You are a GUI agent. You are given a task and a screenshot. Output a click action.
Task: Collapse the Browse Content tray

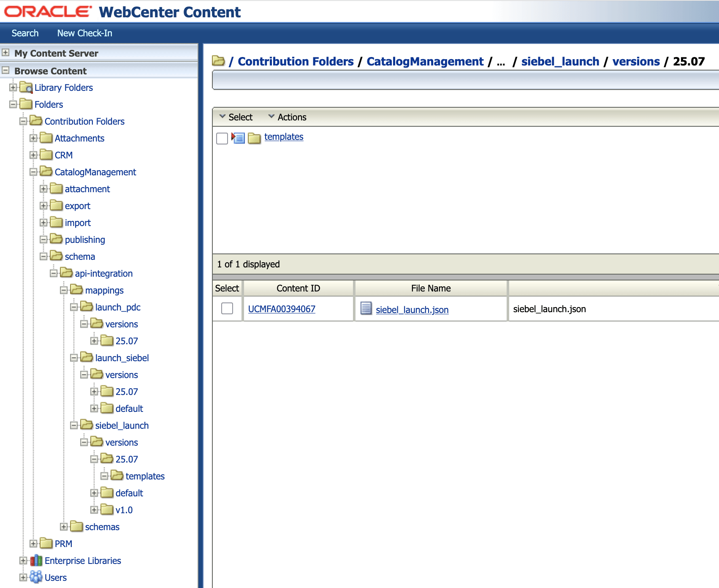click(x=5, y=71)
